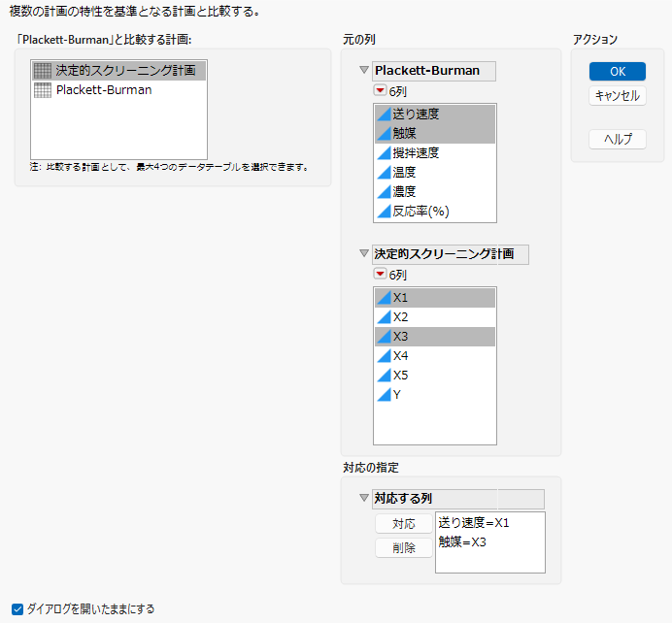This screenshot has height=623, width=672.
Task: Open red triangle menu under 決定的スクリーニング計画
Action: (380, 274)
